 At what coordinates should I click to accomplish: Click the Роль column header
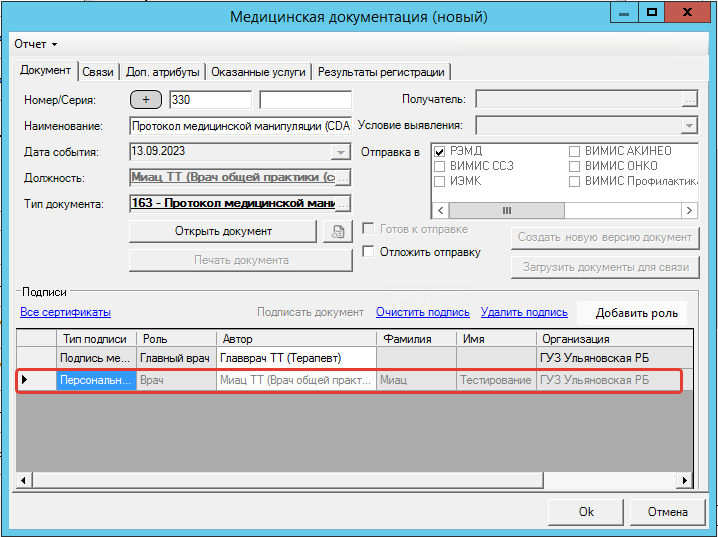pyautogui.click(x=176, y=339)
